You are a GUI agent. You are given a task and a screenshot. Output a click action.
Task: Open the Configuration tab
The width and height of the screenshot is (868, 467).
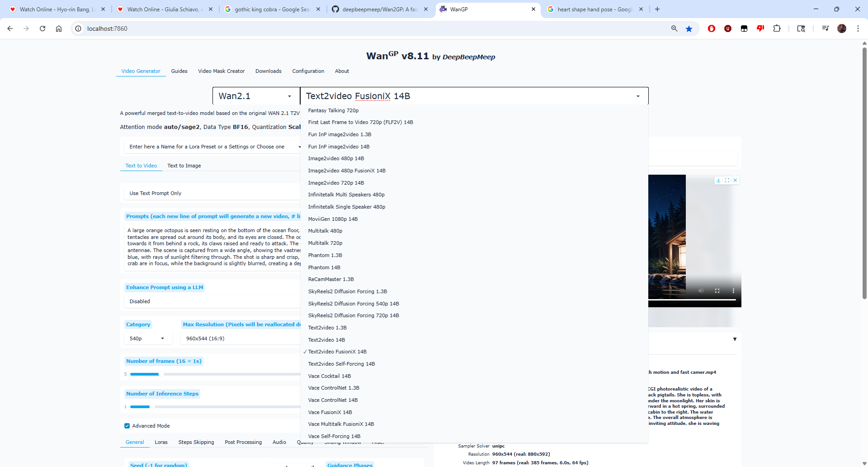[308, 71]
